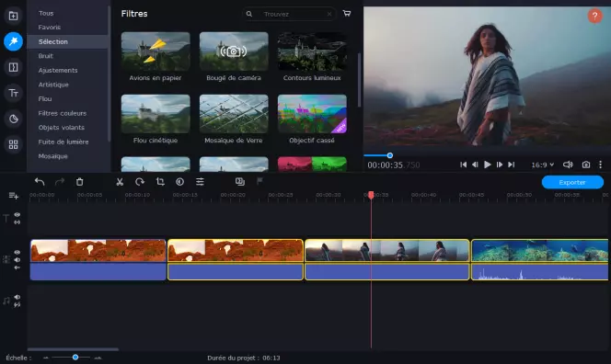Play the video preview
The height and width of the screenshot is (364, 611).
click(487, 165)
